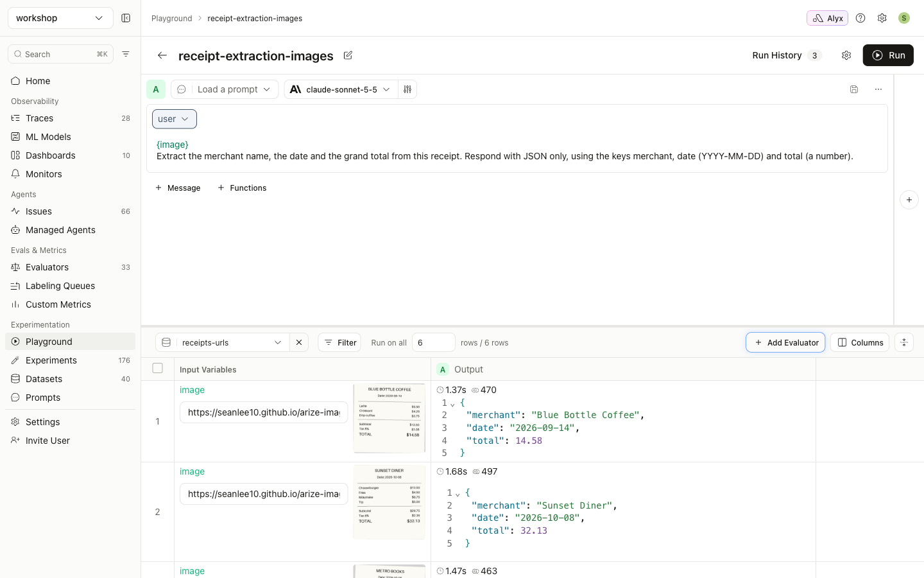
Task: Change the claude-sonnet-5-5 model dropdown
Action: click(341, 89)
